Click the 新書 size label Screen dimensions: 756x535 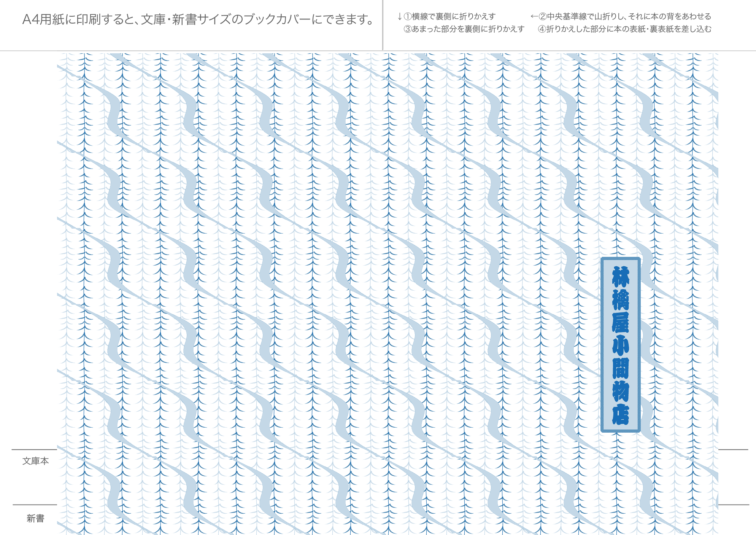click(35, 518)
